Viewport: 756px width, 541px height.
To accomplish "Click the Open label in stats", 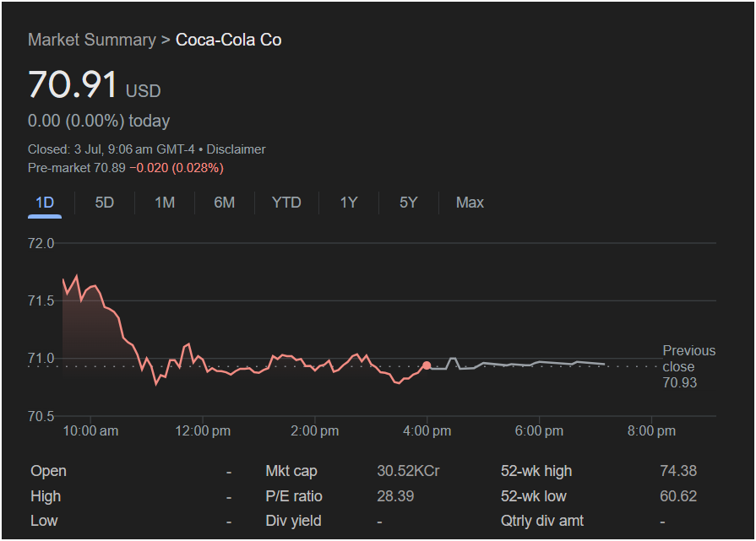I will coord(48,471).
